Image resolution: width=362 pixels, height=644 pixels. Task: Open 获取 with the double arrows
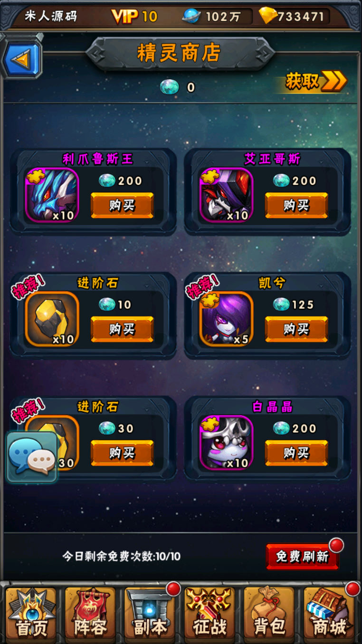point(315,81)
